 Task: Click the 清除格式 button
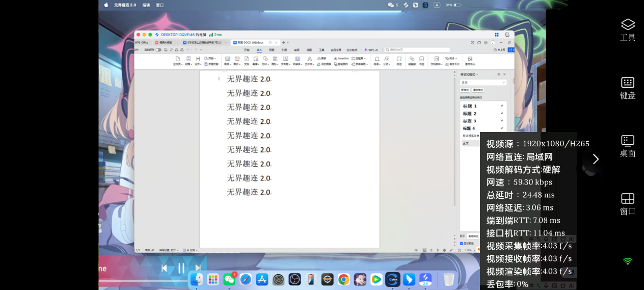(x=478, y=90)
